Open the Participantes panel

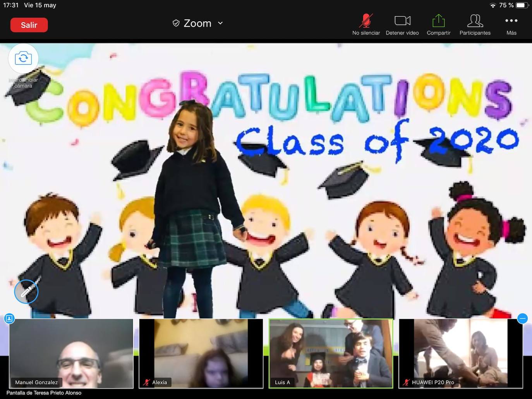pyautogui.click(x=475, y=21)
